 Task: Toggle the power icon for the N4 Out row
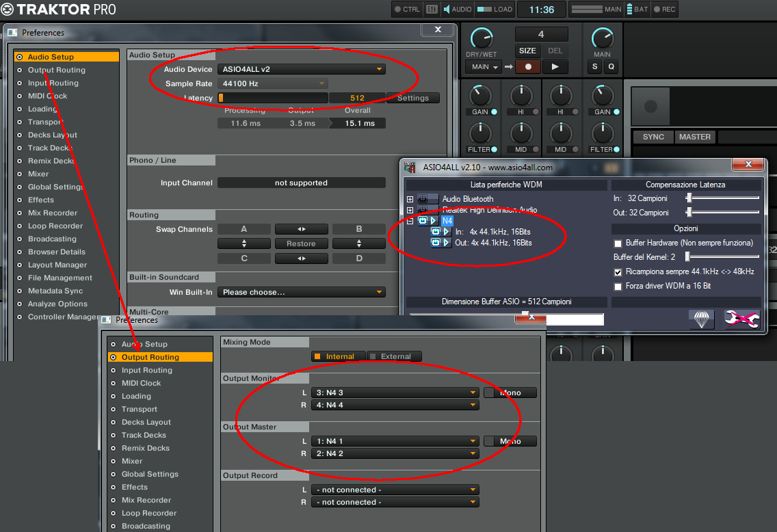point(436,243)
